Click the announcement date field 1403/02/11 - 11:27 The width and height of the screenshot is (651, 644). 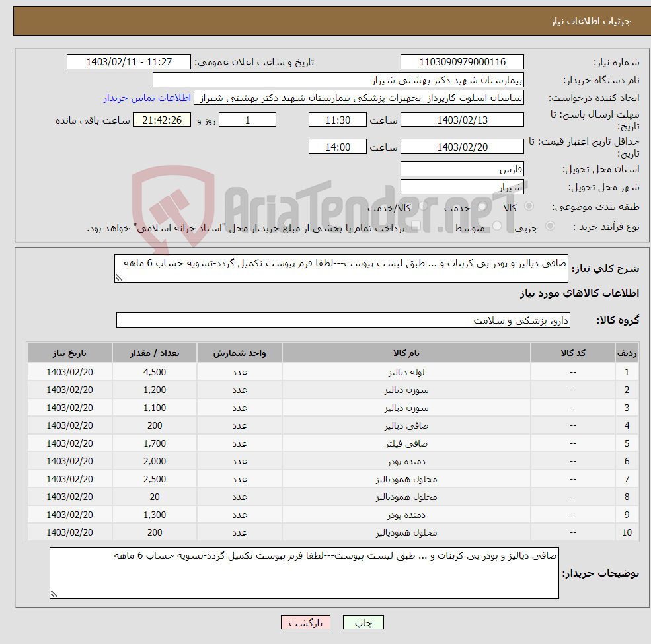(129, 62)
